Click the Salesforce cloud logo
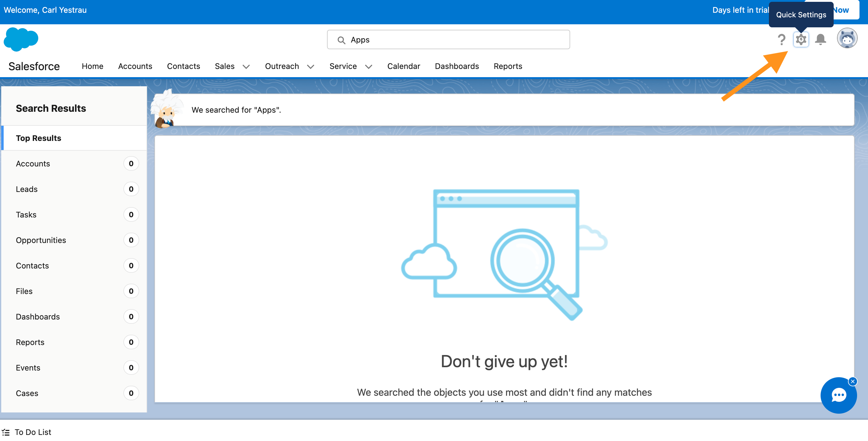This screenshot has height=441, width=868. (x=21, y=39)
